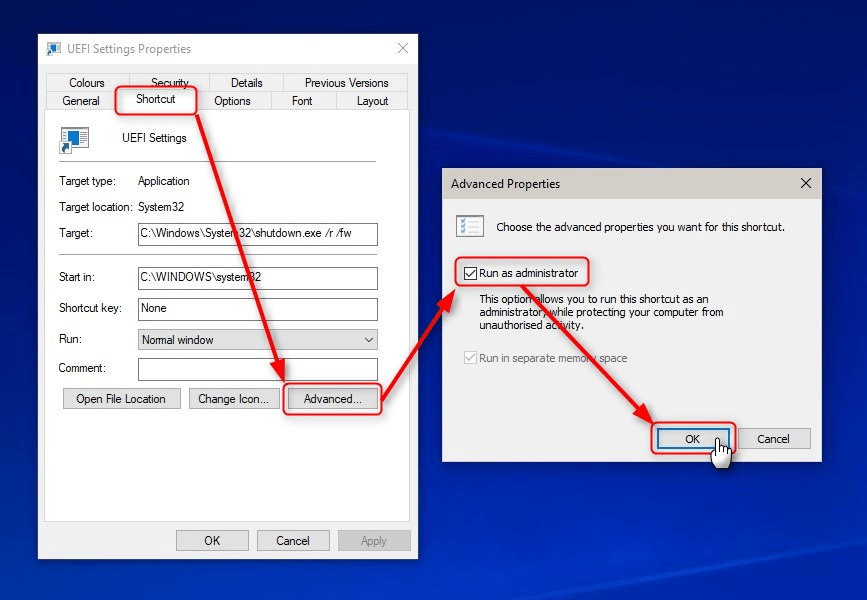Click inside the Target path field
The image size is (867, 600).
pyautogui.click(x=257, y=234)
